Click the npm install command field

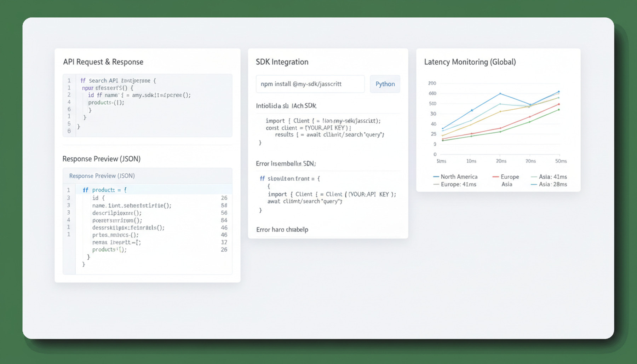[310, 84]
